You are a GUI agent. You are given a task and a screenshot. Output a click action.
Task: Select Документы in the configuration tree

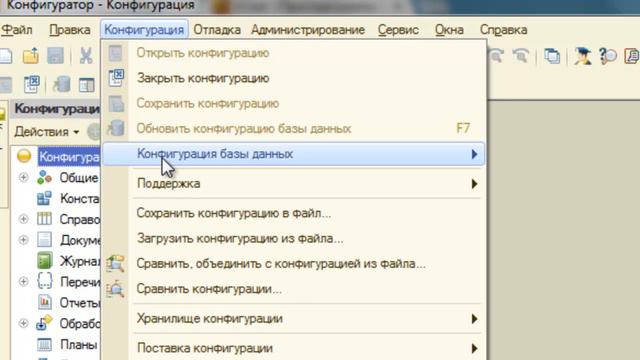point(80,240)
